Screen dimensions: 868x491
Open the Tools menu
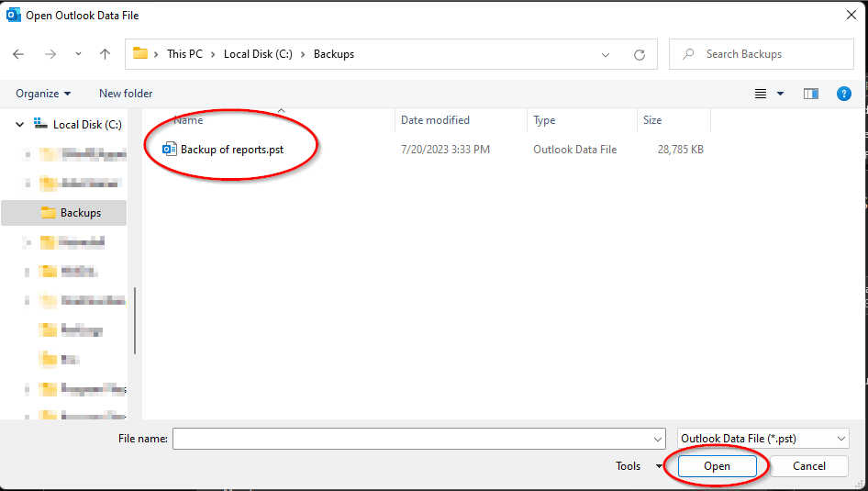pyautogui.click(x=639, y=466)
